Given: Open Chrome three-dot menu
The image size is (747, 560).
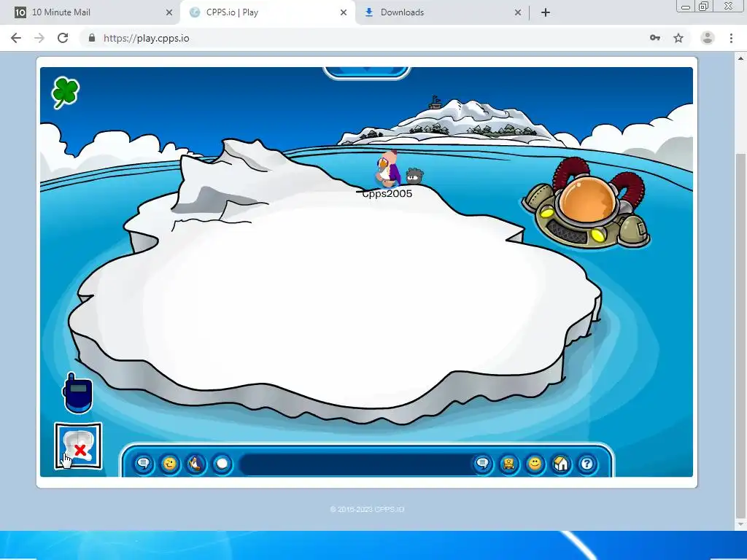Looking at the screenshot, I should point(731,38).
